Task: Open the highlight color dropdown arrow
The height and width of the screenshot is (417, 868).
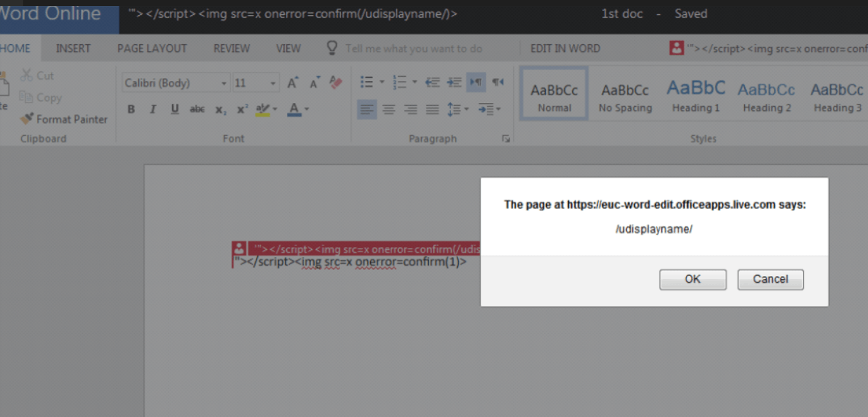Action: coord(275,109)
